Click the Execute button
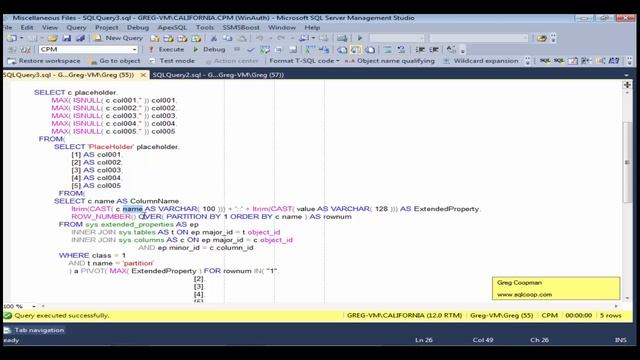 166,49
